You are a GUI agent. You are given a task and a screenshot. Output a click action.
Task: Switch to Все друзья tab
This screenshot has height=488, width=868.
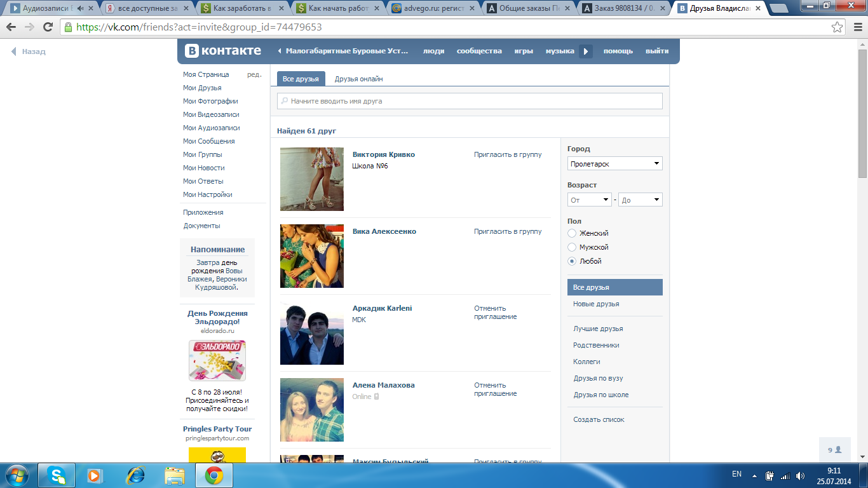301,79
